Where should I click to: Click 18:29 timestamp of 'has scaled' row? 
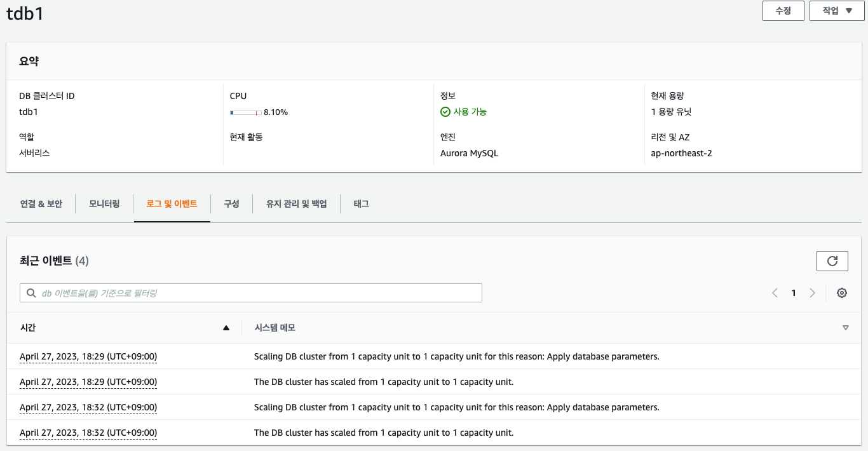coord(88,382)
